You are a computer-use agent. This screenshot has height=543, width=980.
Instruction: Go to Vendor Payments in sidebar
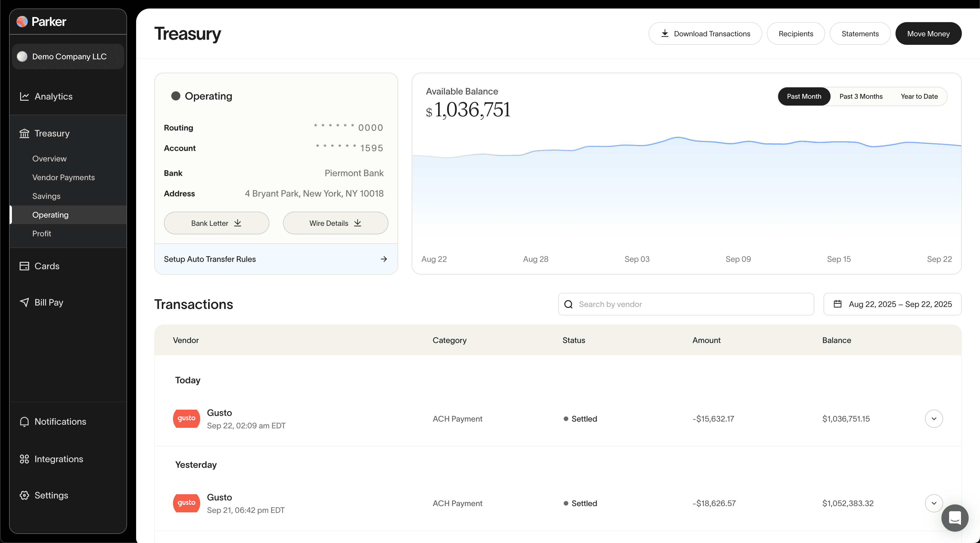[64, 177]
